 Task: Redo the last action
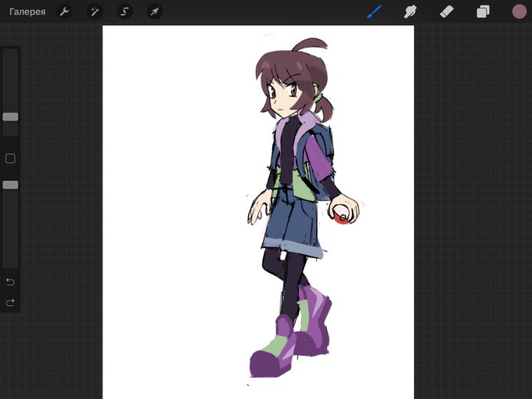[x=10, y=302]
